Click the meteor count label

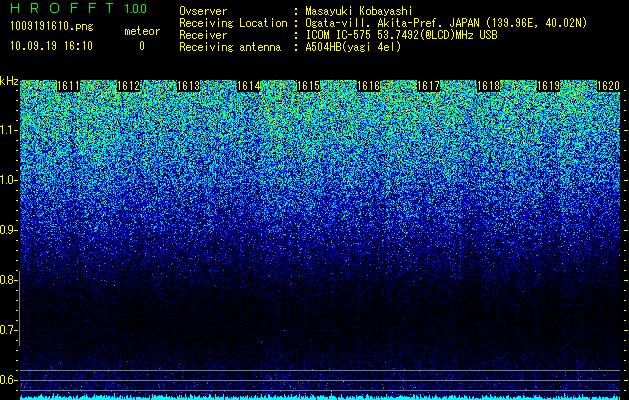point(142,31)
